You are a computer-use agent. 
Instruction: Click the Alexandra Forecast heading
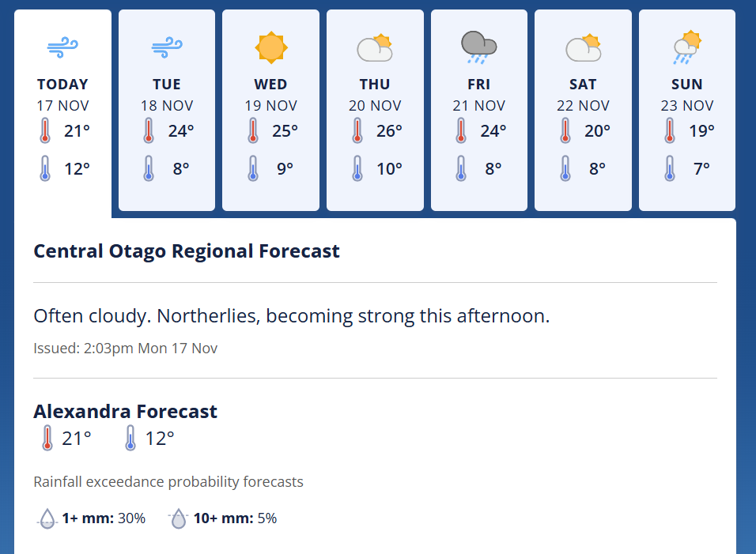pyautogui.click(x=125, y=411)
